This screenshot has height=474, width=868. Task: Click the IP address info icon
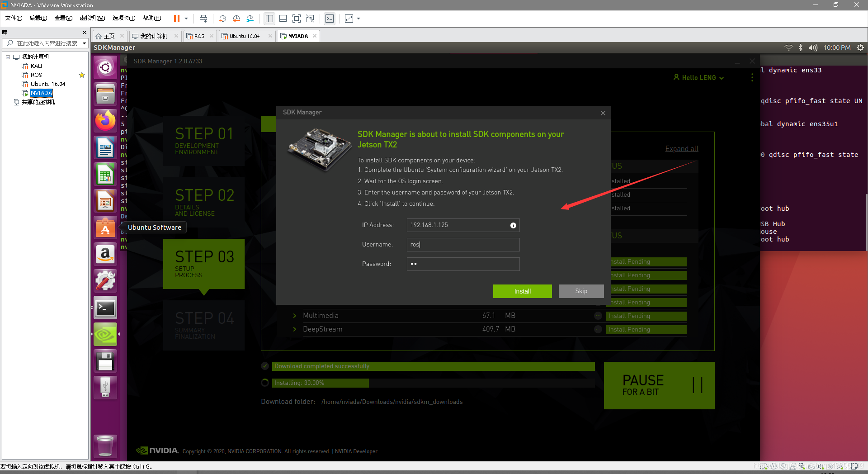(x=513, y=225)
